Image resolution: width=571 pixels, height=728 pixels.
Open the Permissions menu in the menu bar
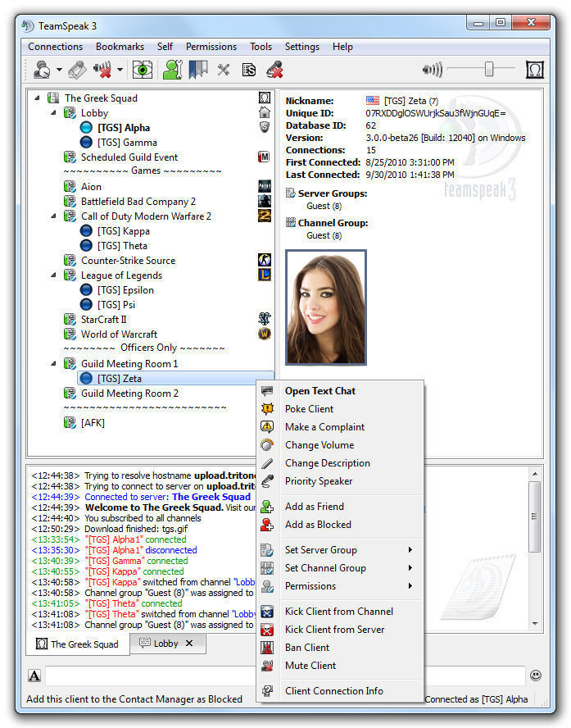point(211,47)
